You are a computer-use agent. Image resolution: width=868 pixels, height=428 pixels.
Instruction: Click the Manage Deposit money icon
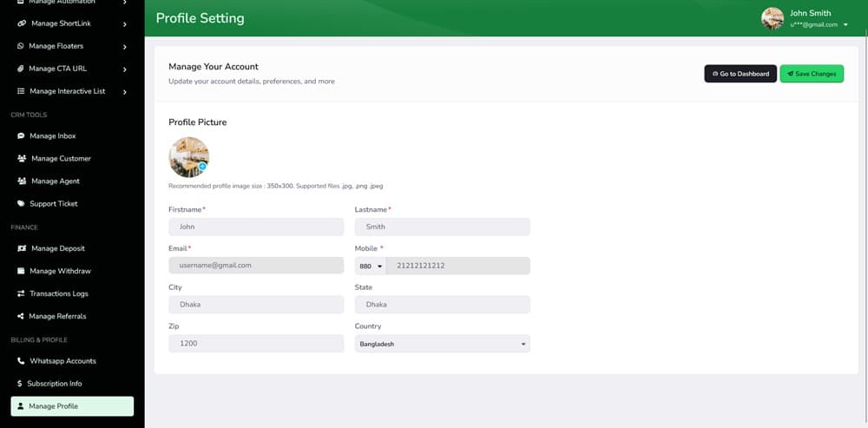pos(21,249)
